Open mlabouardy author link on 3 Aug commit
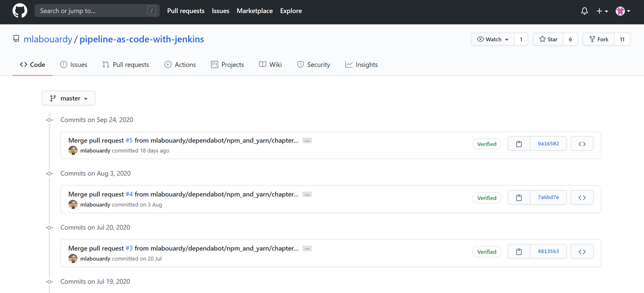 pos(95,205)
